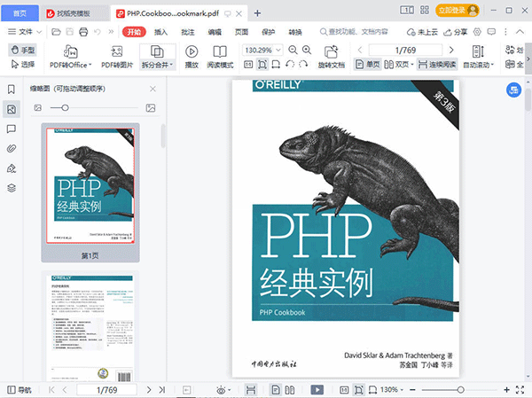The width and height of the screenshot is (532, 398).
Task: Open the 保护 ribbon tab
Action: click(x=268, y=32)
